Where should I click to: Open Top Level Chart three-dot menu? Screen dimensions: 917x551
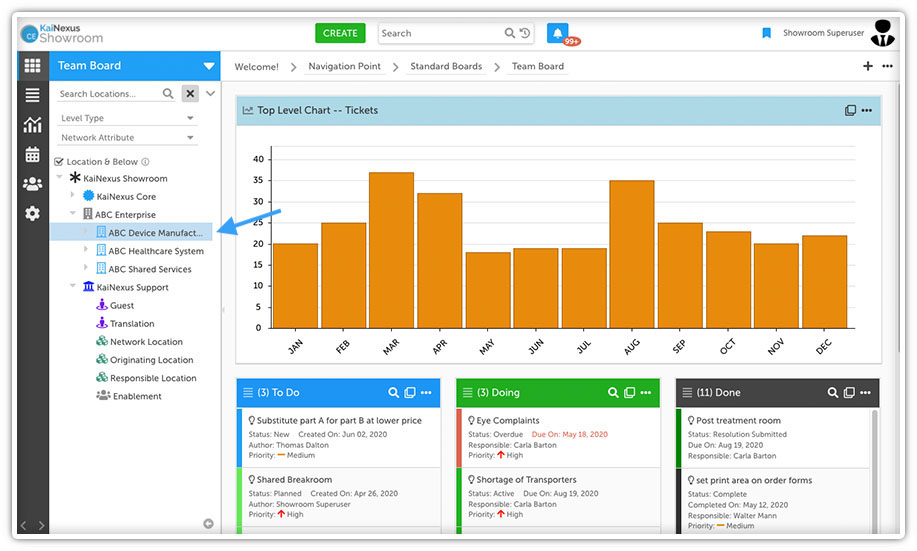[867, 110]
